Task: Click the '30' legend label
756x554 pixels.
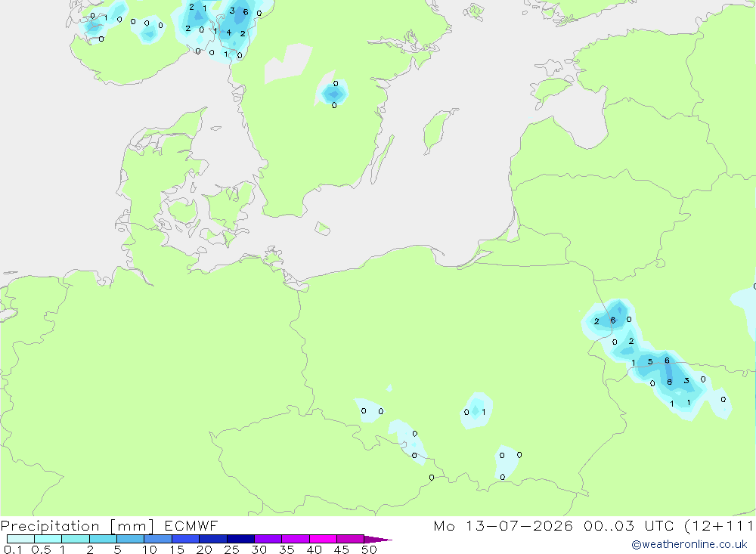Action: 259,549
